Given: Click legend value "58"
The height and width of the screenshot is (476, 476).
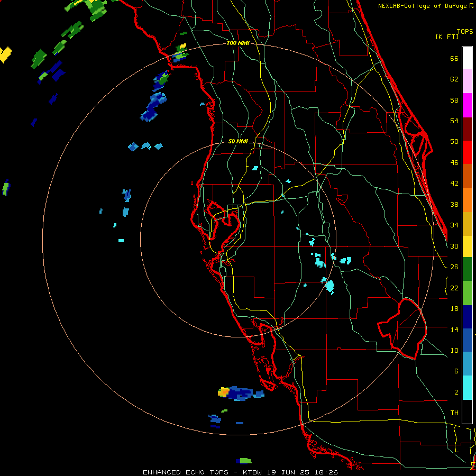Looking at the screenshot, I should click(x=454, y=100).
